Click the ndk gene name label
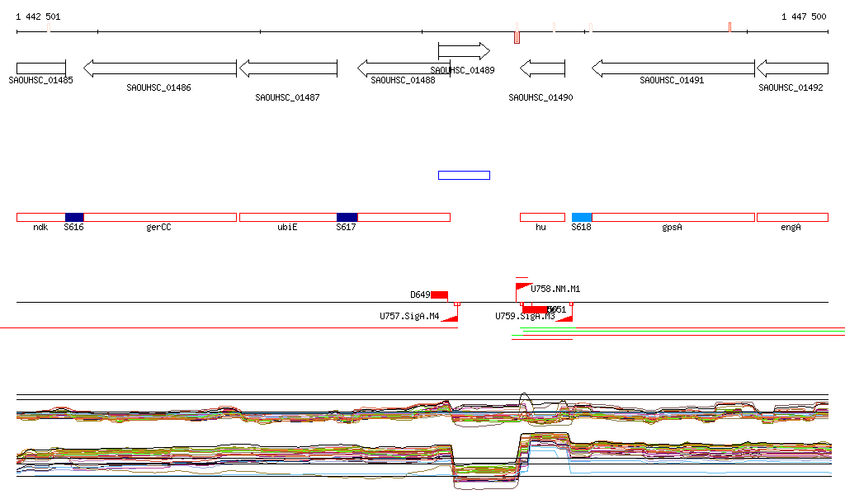Screen dimensions: 845x504 click(40, 227)
